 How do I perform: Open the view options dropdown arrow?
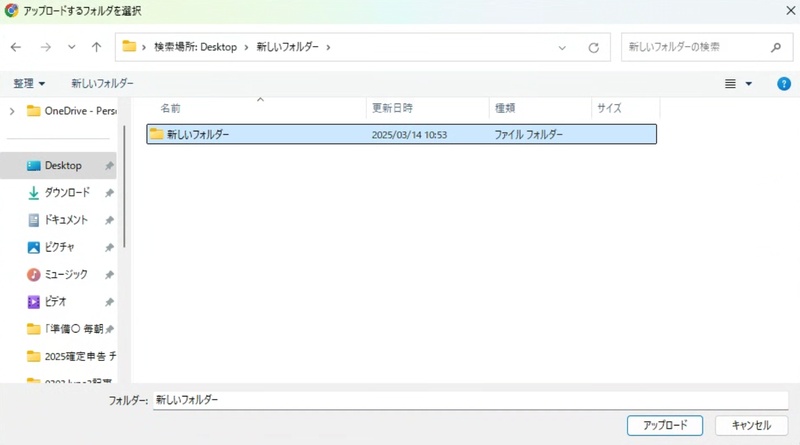click(748, 84)
